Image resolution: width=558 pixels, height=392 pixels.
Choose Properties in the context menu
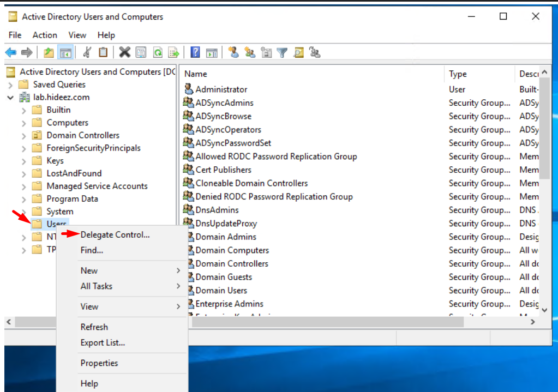coord(99,363)
